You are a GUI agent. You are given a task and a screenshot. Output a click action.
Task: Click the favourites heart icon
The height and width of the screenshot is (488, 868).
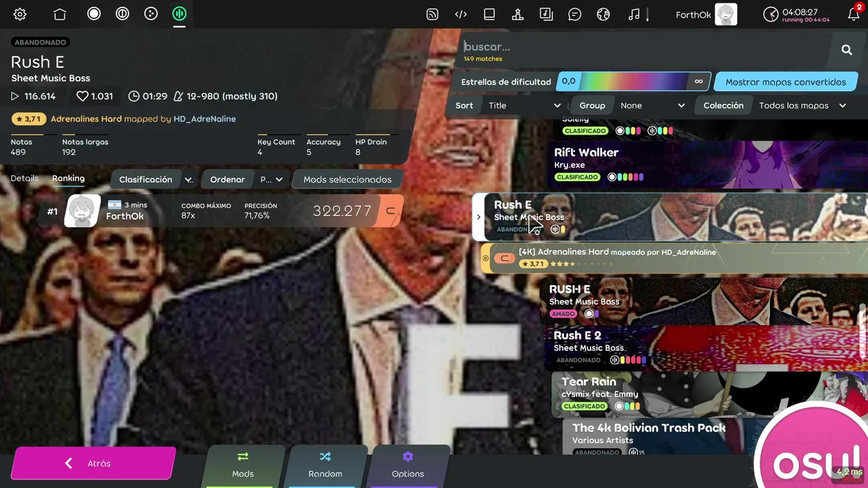pyautogui.click(x=82, y=96)
